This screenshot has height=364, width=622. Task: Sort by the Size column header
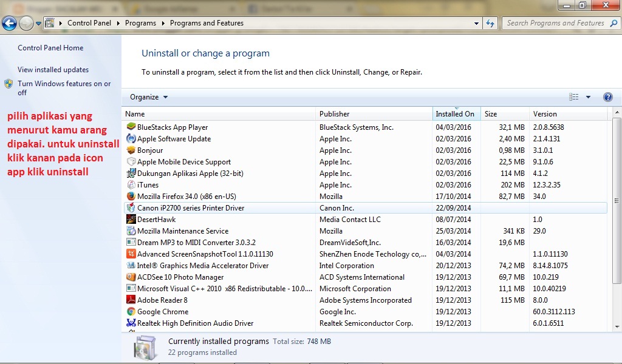505,113
